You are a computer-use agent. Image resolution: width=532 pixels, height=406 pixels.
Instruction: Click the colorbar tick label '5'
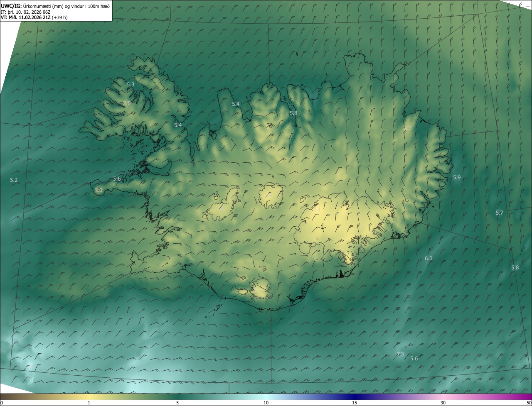click(177, 403)
